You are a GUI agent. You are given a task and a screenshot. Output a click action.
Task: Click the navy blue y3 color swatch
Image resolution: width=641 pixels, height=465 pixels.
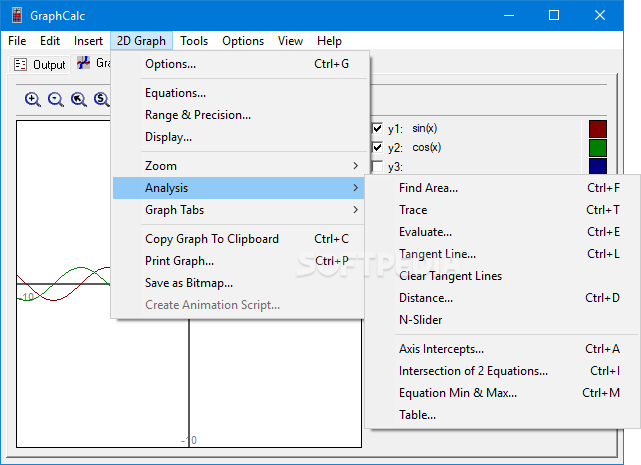point(598,166)
